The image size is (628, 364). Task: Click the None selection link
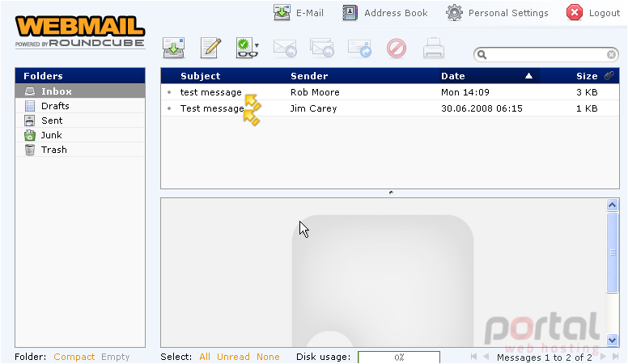[268, 357]
